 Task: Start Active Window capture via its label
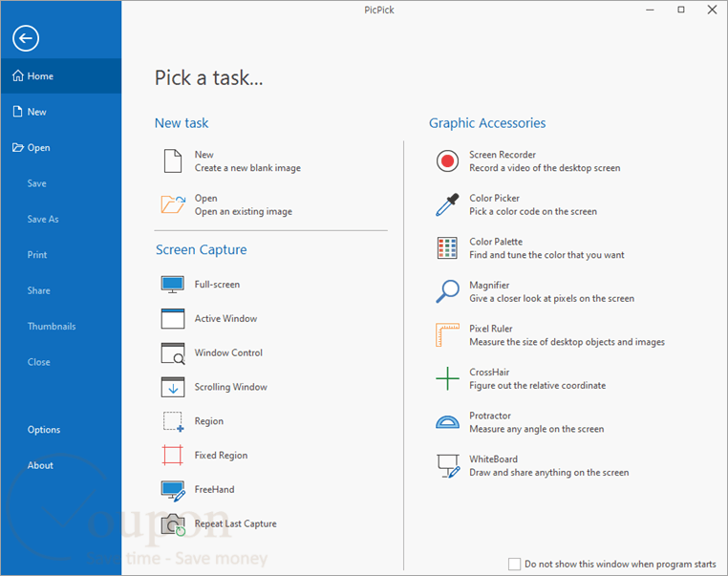click(x=225, y=318)
